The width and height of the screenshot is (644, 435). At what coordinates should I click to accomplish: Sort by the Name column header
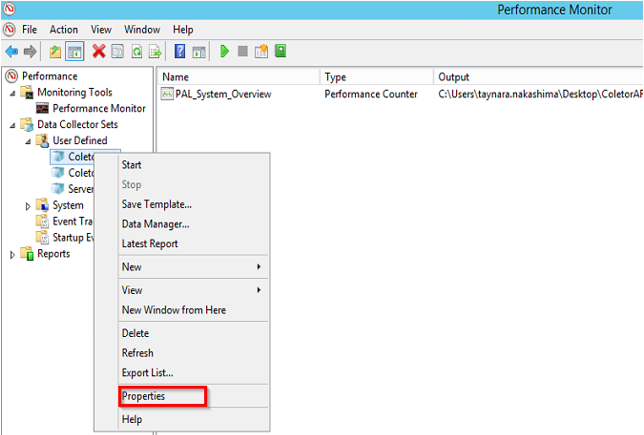click(238, 77)
